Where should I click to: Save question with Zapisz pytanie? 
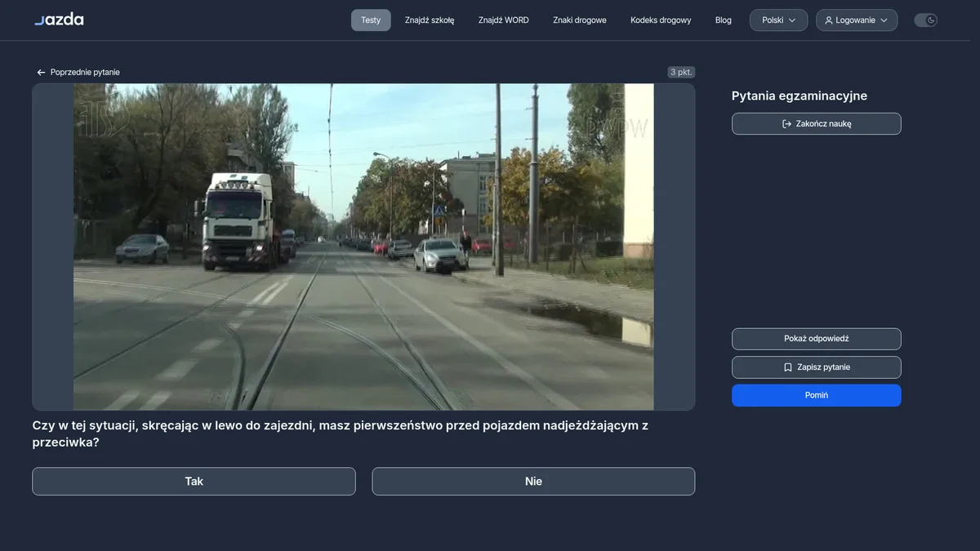pyautogui.click(x=817, y=367)
